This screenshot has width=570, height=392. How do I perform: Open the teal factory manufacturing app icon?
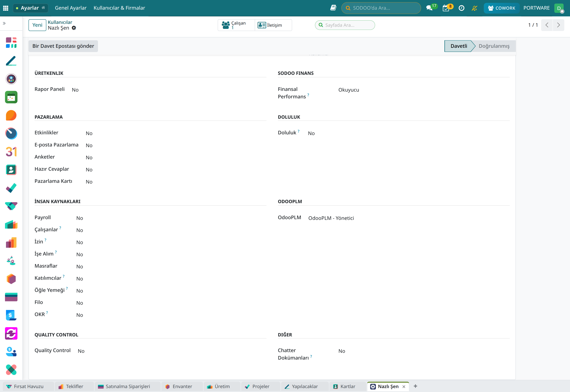11,224
